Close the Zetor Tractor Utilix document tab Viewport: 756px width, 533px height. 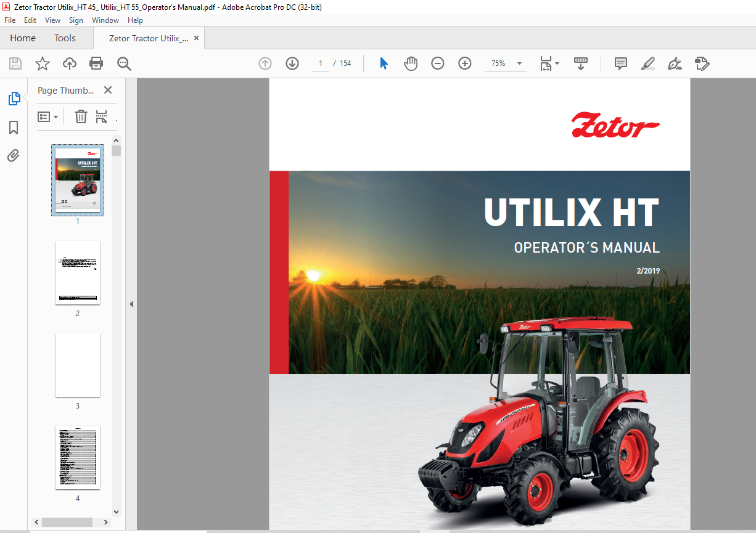pyautogui.click(x=197, y=38)
